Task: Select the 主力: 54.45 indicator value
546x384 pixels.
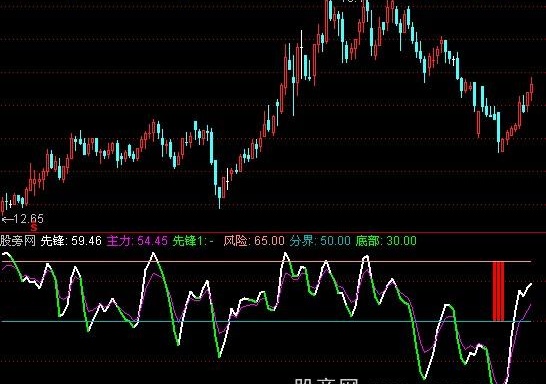Action: tap(137, 241)
